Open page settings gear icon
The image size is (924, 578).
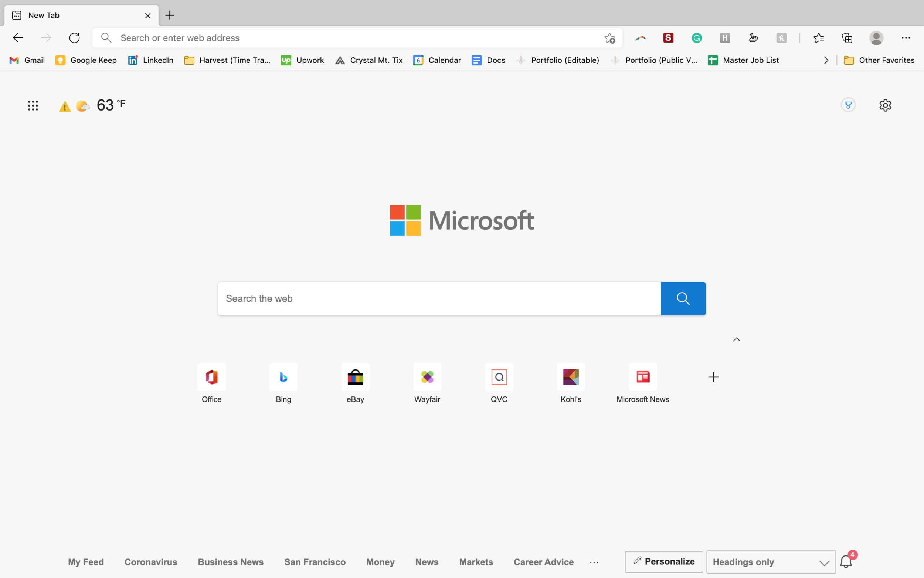[x=886, y=105]
